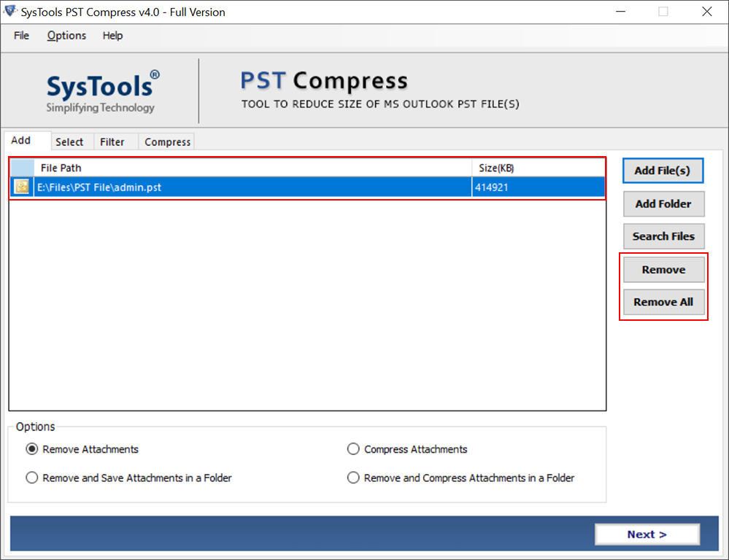The height and width of the screenshot is (560, 729).
Task: Select the Compress Attachments option
Action: coord(407,449)
